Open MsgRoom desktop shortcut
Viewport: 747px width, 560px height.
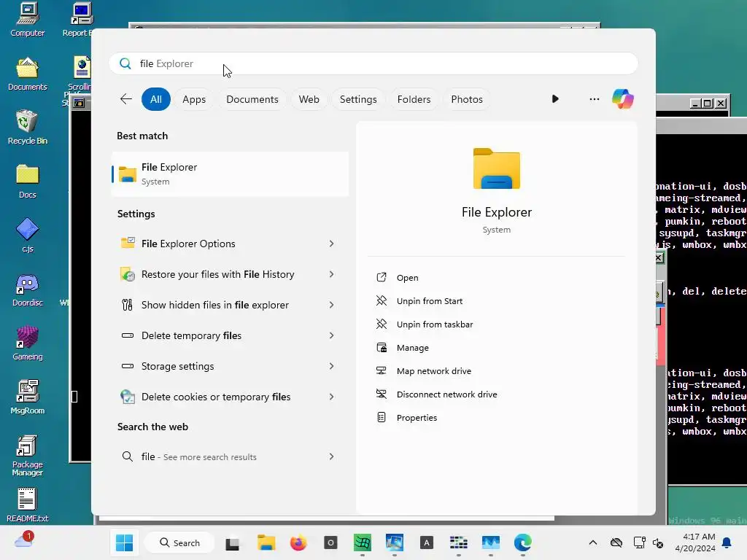(28, 397)
